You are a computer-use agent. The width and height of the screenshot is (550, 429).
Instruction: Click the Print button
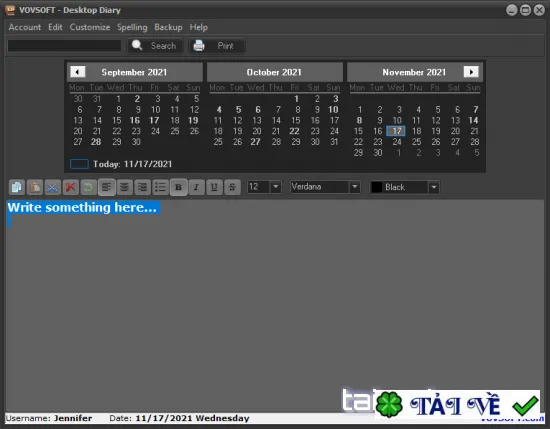[217, 46]
